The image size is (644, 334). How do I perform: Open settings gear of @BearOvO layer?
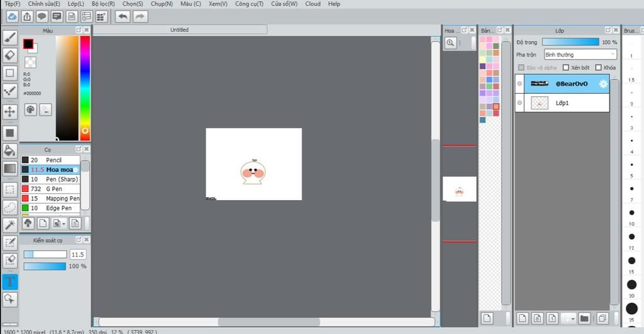point(603,84)
